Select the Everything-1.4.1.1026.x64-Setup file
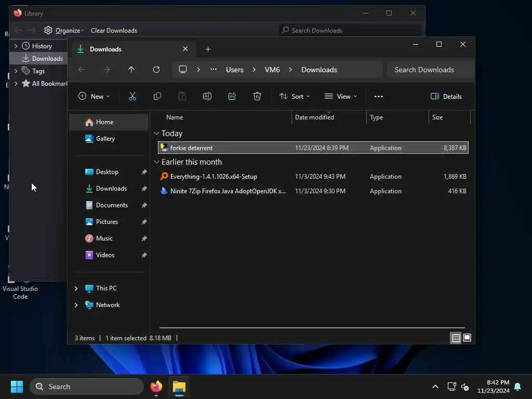 (313, 177)
